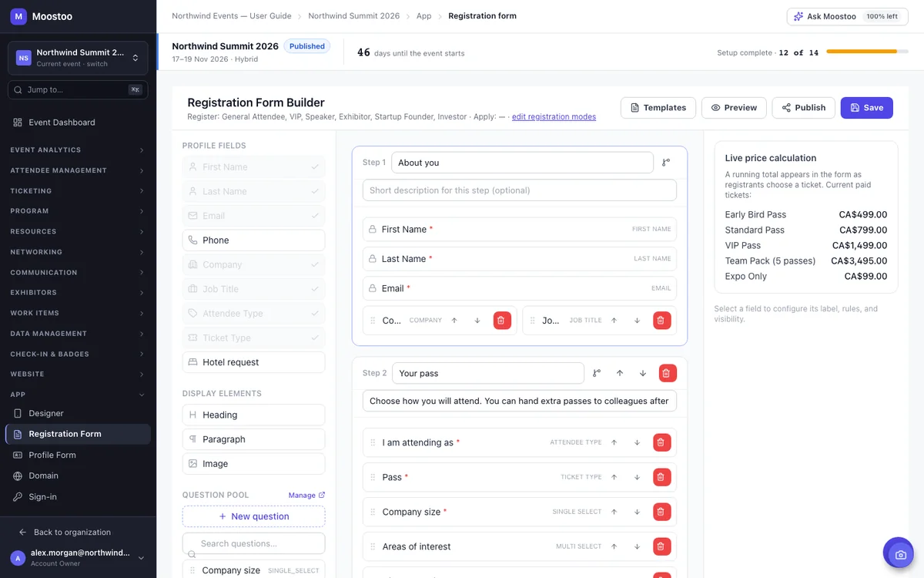Expand the Exhibitors section
The image size is (924, 578).
tap(78, 293)
